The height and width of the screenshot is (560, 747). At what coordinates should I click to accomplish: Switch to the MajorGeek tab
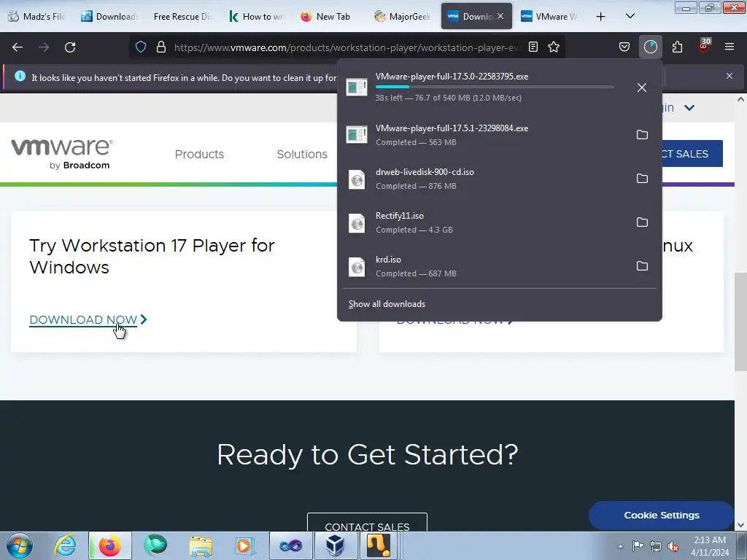coord(402,16)
